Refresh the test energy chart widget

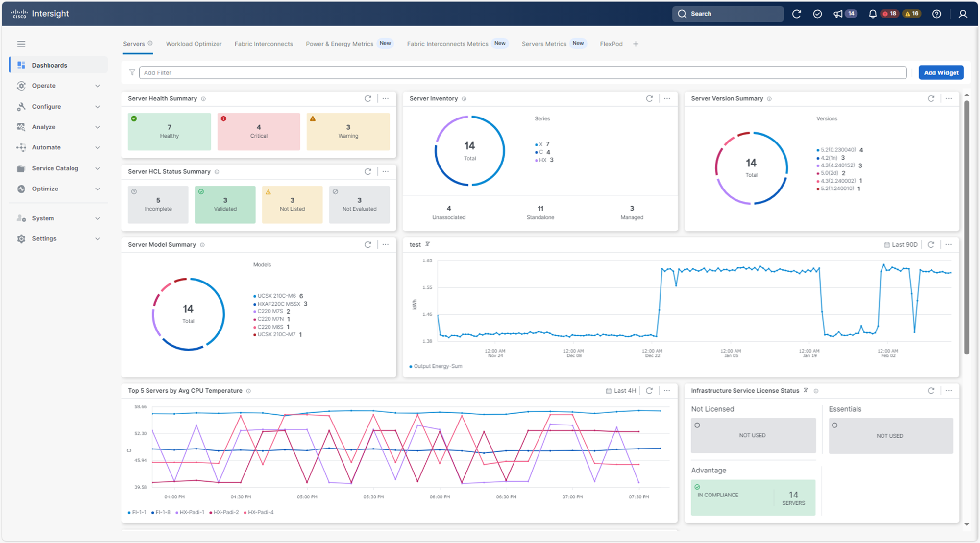point(931,244)
